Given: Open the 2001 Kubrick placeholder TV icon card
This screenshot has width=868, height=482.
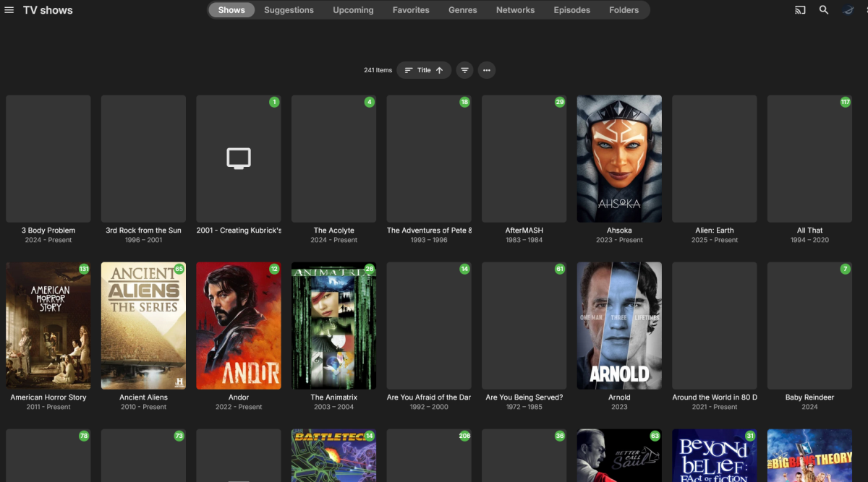Looking at the screenshot, I should [x=239, y=159].
